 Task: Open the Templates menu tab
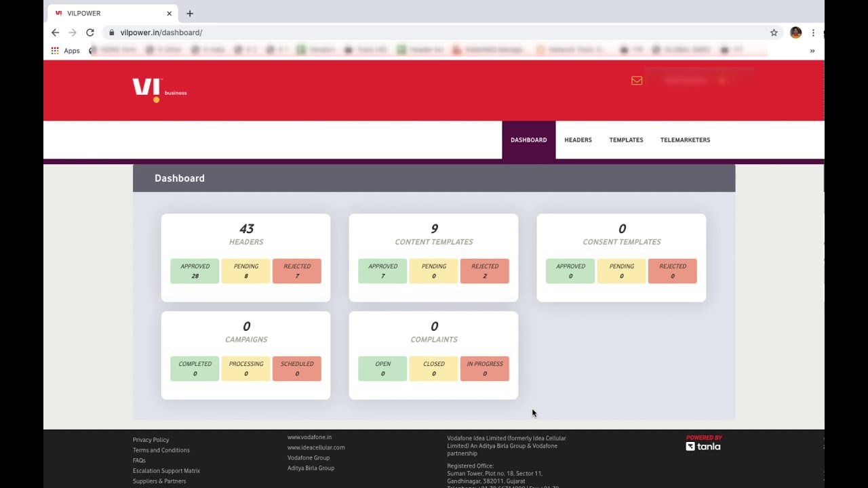(626, 140)
